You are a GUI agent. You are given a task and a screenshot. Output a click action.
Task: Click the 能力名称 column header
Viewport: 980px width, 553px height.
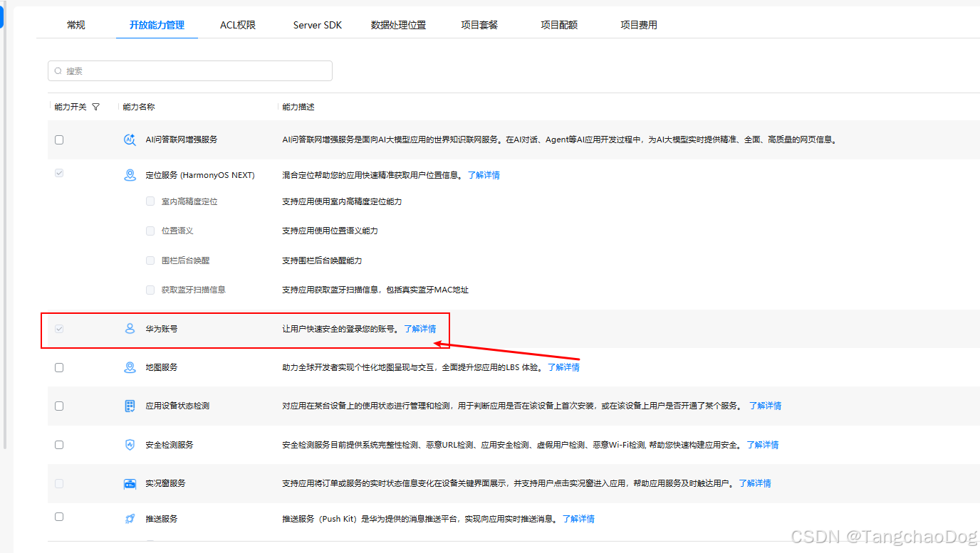pos(139,107)
